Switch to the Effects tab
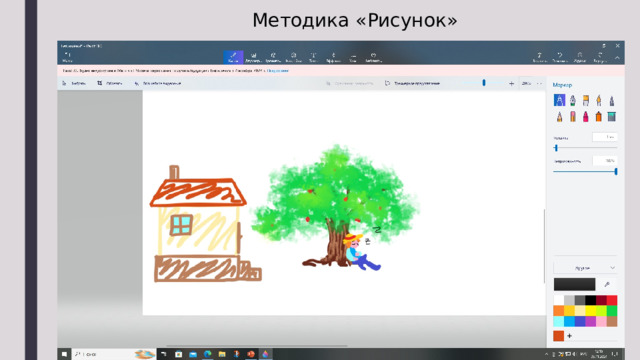 coord(333,57)
